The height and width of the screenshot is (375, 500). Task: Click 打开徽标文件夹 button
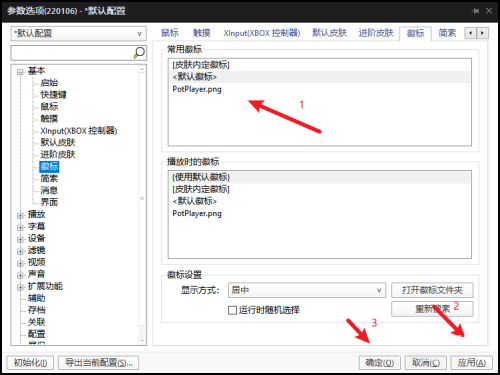(432, 290)
